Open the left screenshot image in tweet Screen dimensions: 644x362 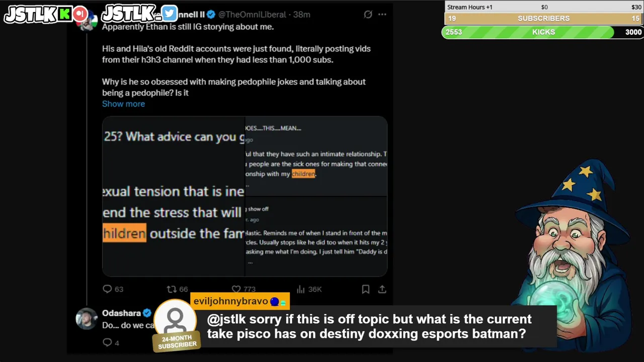[173, 197]
